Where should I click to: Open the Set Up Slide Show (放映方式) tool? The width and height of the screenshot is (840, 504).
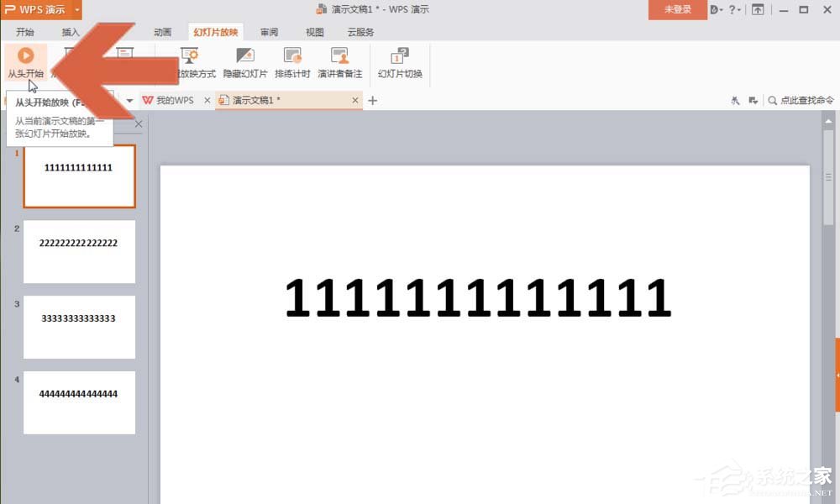pos(189,60)
